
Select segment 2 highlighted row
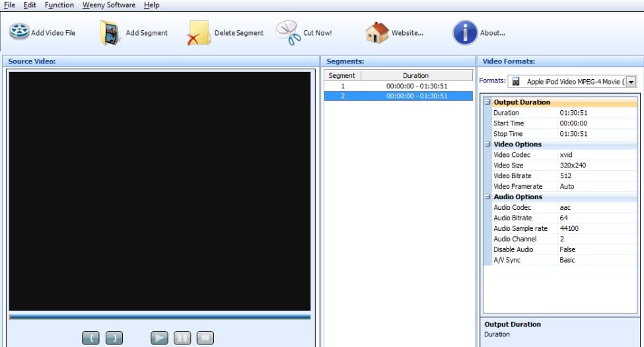(398, 96)
